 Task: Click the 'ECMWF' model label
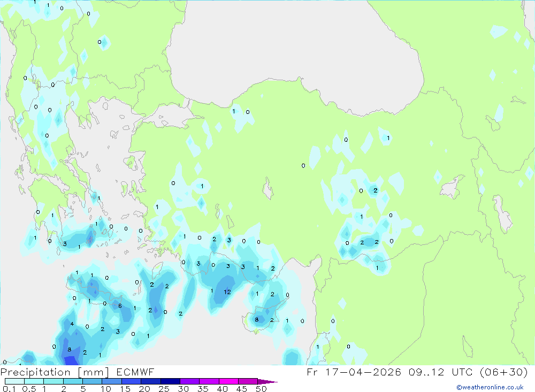point(135,372)
